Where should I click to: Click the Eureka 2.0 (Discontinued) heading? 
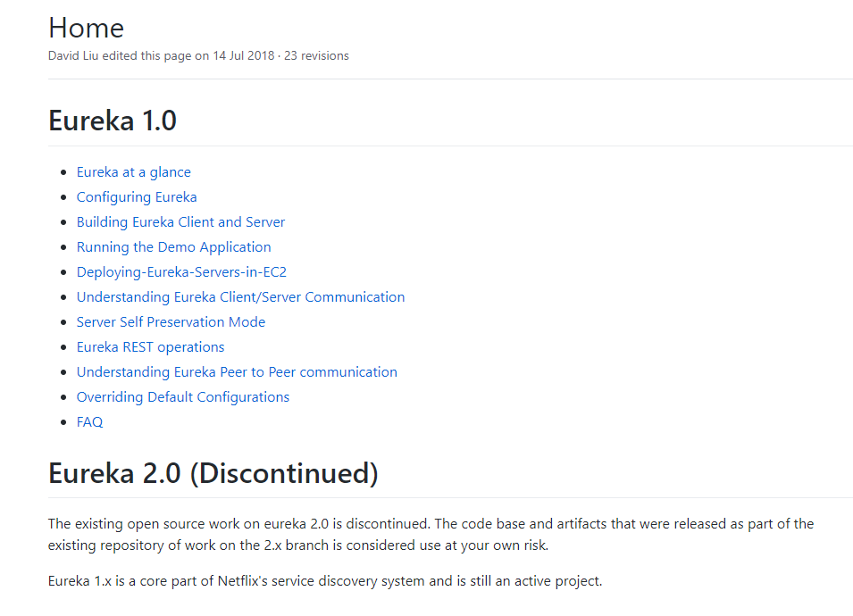tap(213, 473)
